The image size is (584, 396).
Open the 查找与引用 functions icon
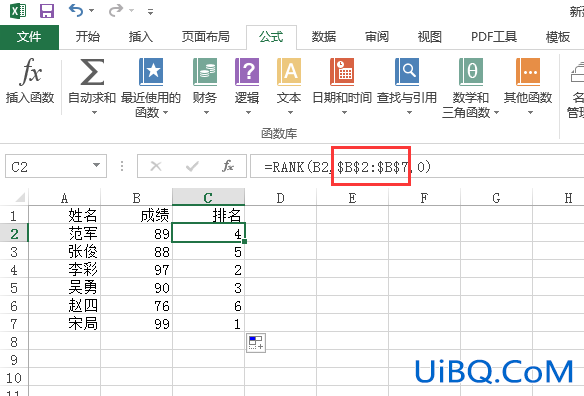point(407,72)
